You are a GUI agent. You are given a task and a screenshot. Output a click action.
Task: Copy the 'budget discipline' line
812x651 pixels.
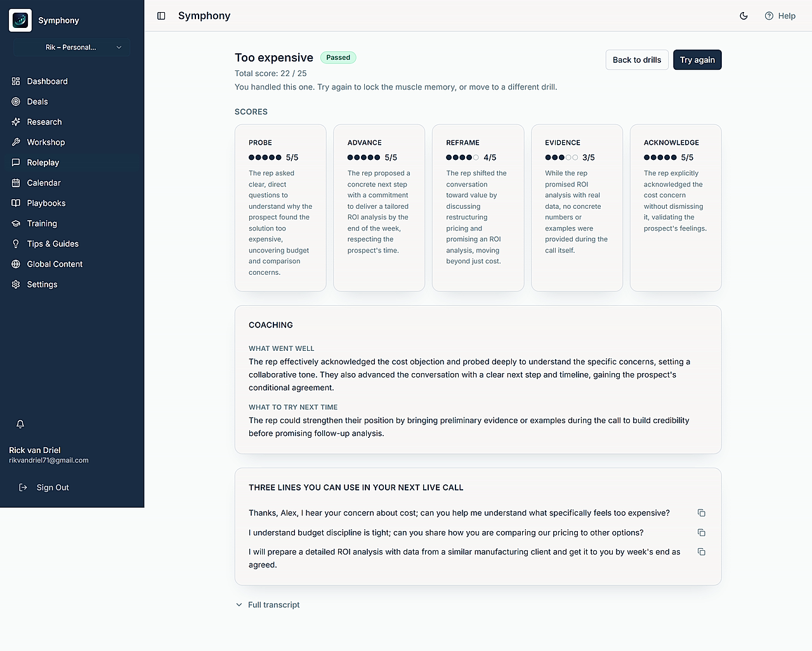coord(701,532)
